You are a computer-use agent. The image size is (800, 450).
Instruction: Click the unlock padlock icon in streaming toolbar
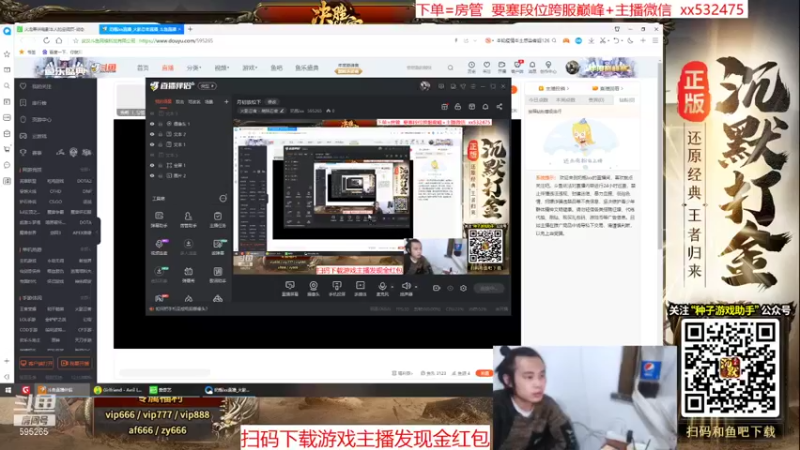point(458,107)
